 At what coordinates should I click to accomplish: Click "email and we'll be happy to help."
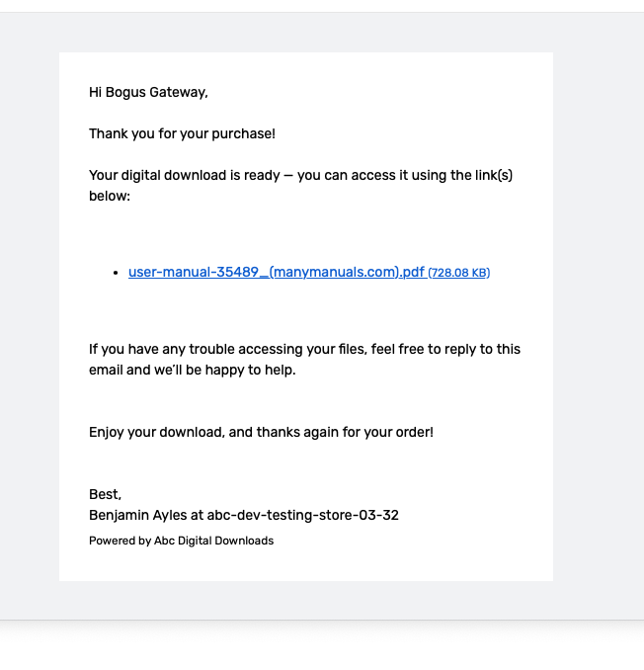click(x=193, y=370)
